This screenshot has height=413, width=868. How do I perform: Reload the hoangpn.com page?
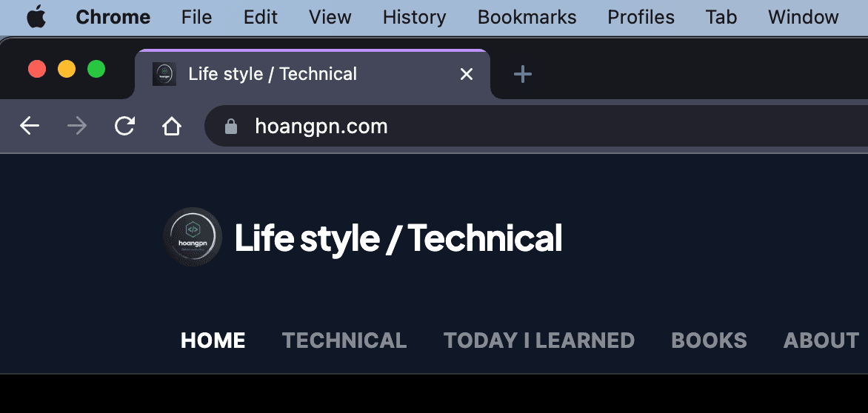(x=124, y=127)
